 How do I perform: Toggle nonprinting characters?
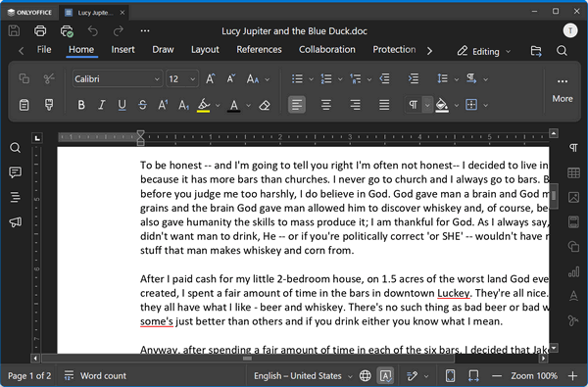[414, 105]
